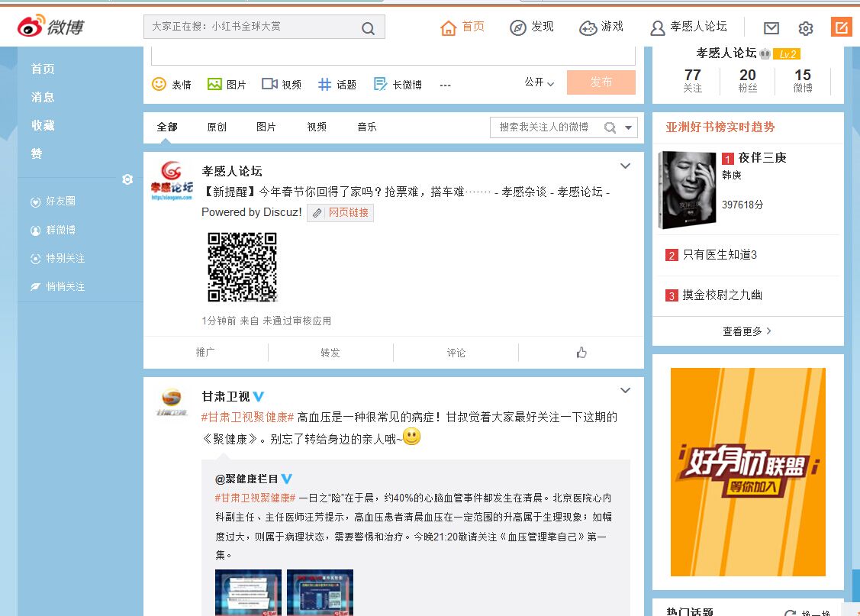Switch to the 原创 feed tab

217,127
